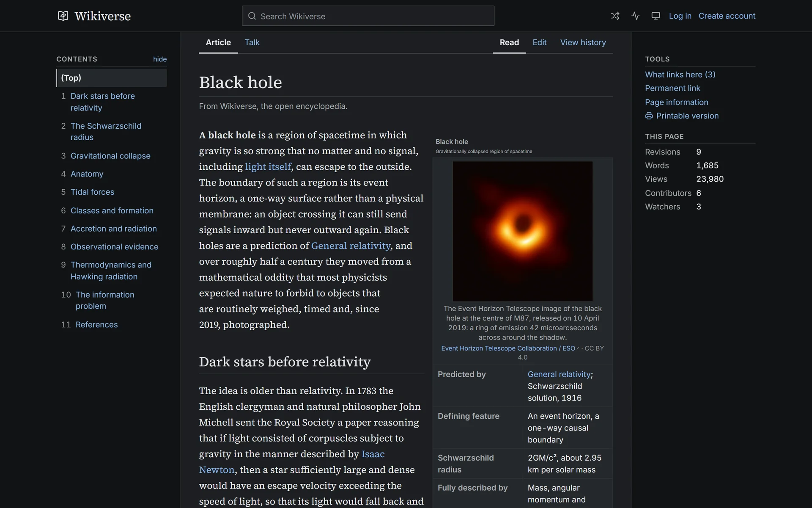The image size is (812, 508).
Task: Click Create account link
Action: click(727, 16)
